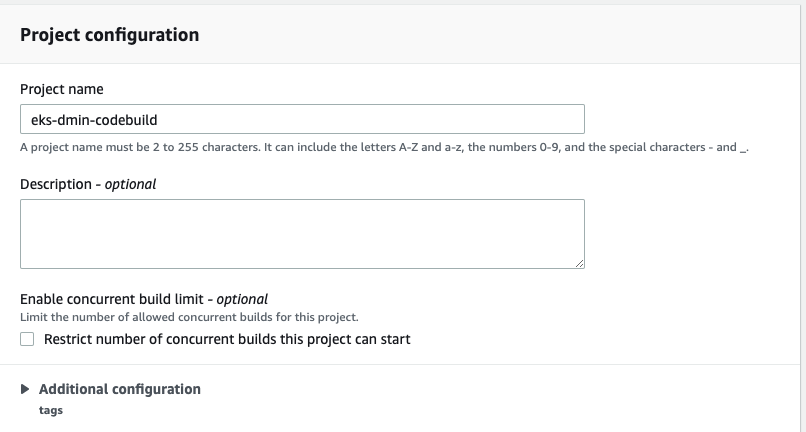This screenshot has width=806, height=432.
Task: Click the word "optional" beside Description
Action: point(130,184)
